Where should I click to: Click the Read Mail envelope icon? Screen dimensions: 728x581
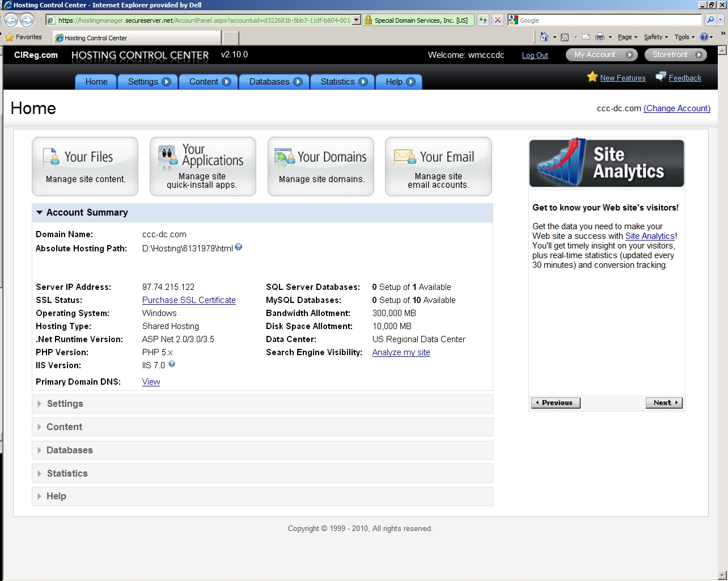point(586,37)
